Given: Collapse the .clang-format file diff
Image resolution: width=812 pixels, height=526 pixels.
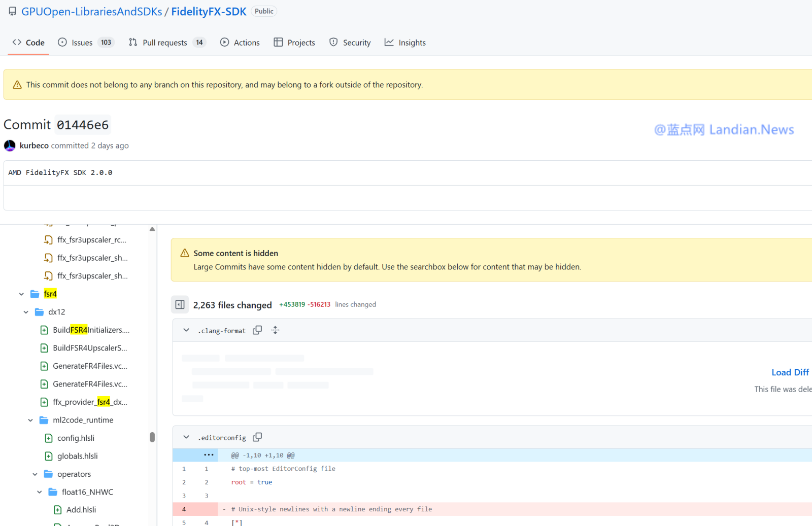Looking at the screenshot, I should (x=186, y=330).
